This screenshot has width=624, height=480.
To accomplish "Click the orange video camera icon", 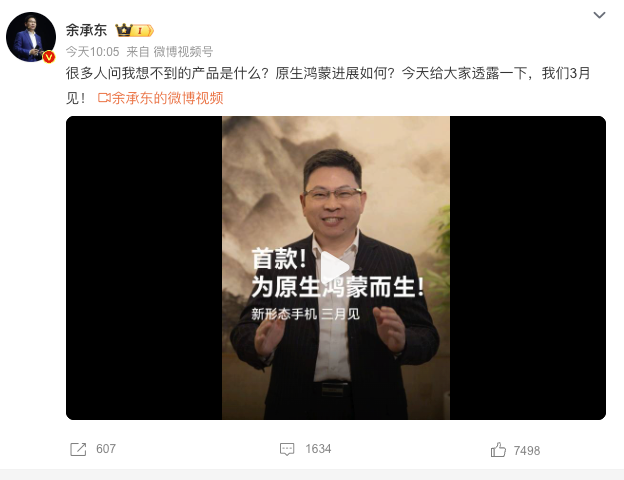I will tap(104, 98).
